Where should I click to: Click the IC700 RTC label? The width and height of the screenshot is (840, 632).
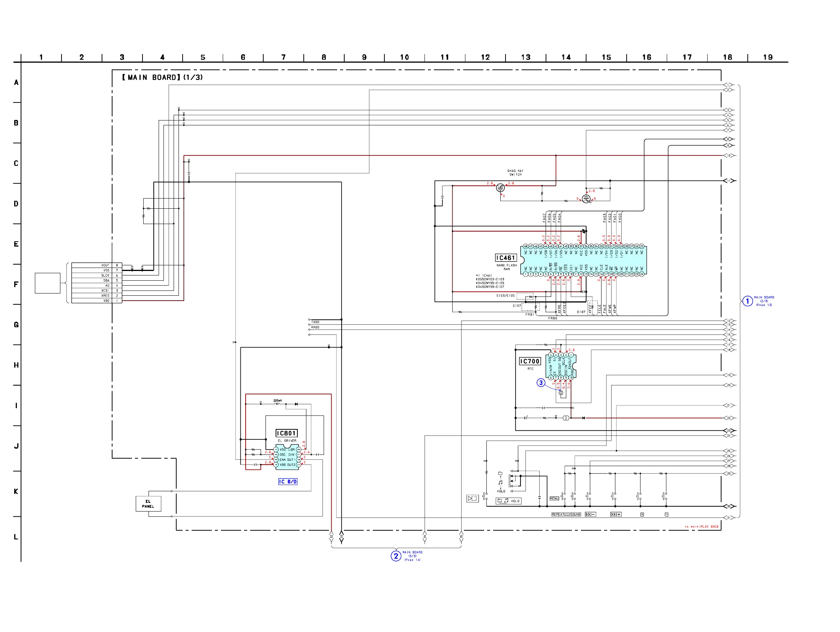(529, 361)
